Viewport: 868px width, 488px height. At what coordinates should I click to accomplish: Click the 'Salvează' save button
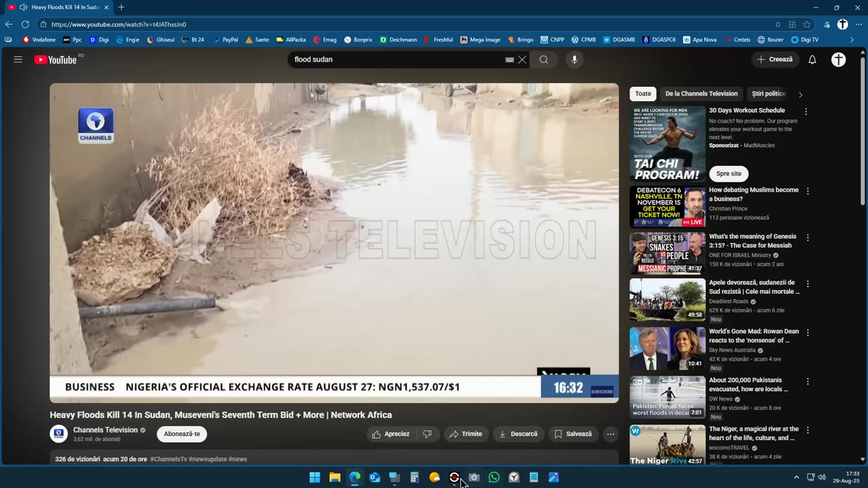click(573, 434)
